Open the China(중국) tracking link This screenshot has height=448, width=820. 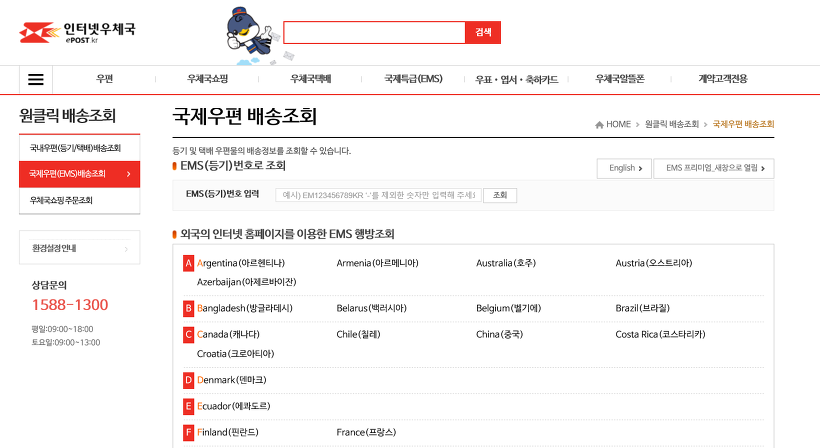[499, 335]
